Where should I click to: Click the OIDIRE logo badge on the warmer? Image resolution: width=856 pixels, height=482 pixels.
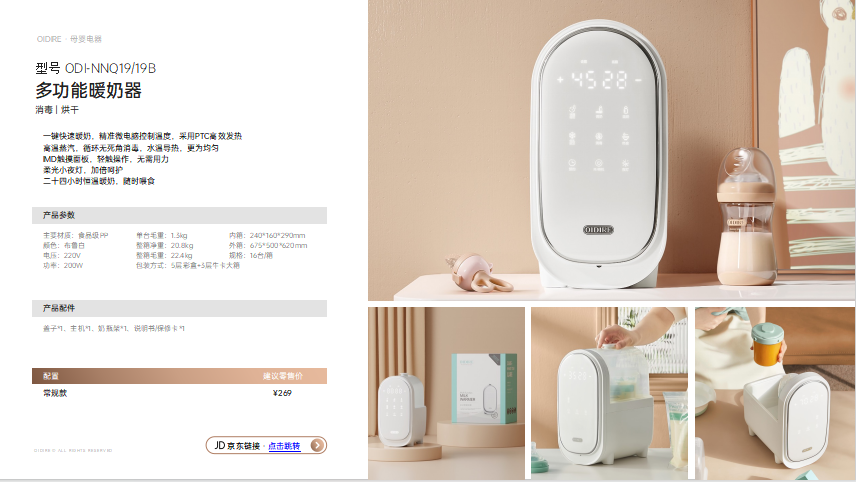tap(598, 230)
